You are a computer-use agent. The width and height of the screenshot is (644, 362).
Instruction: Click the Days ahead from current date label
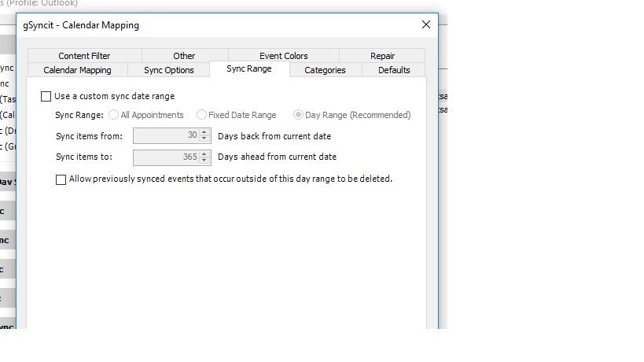point(278,157)
